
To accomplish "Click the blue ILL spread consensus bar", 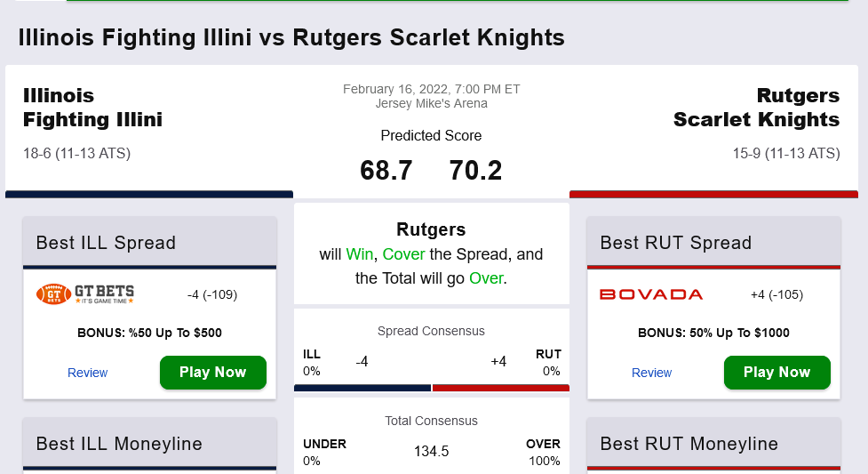I will click(362, 388).
